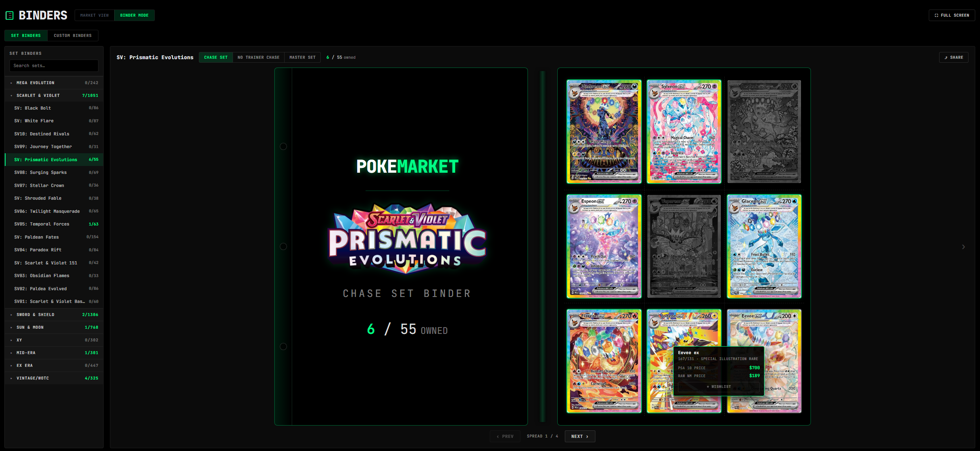Click the Espeon ex card
Screen dimensions: 980x451
pyautogui.click(x=604, y=247)
